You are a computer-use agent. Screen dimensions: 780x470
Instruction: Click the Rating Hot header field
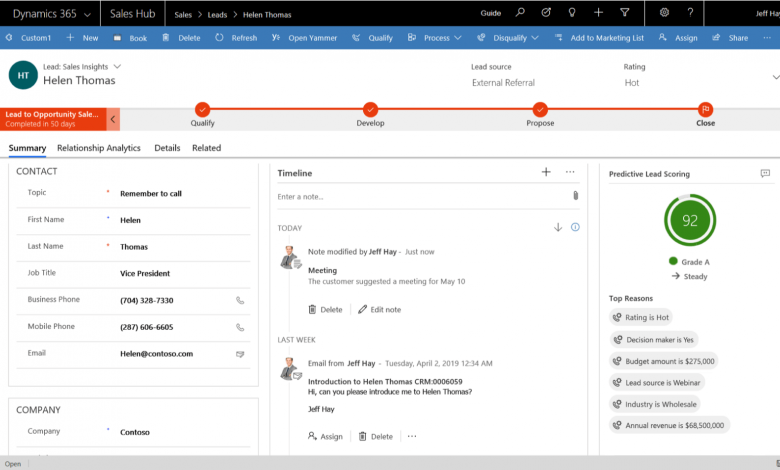click(632, 83)
